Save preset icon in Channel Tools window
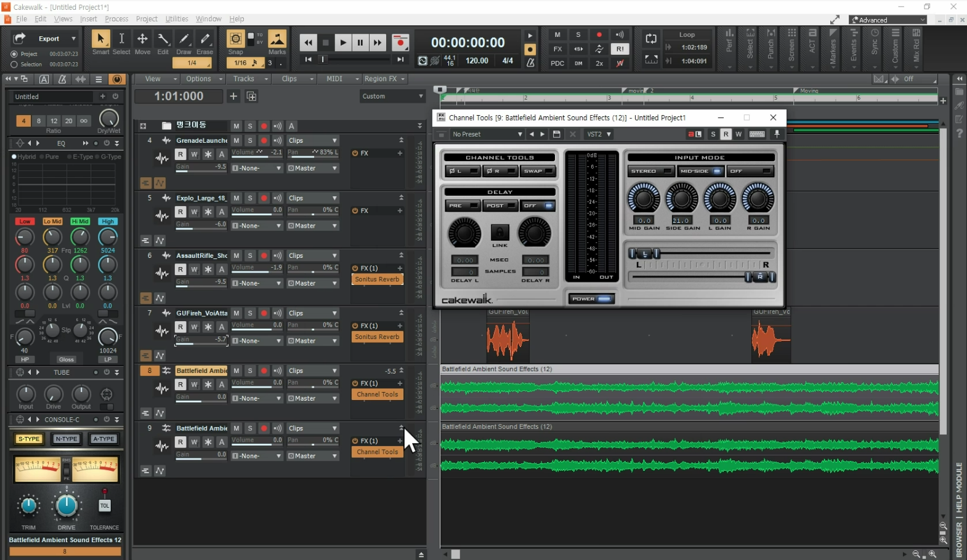Screen dimensions: 967x560 point(556,134)
